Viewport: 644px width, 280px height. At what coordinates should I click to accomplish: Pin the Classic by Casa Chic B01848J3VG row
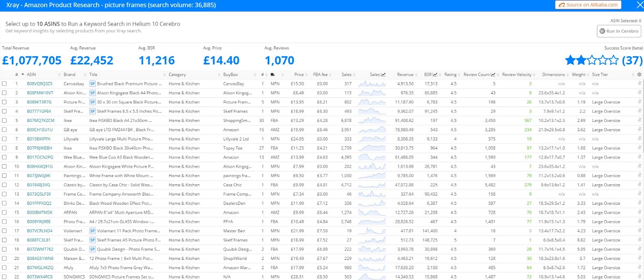639,185
